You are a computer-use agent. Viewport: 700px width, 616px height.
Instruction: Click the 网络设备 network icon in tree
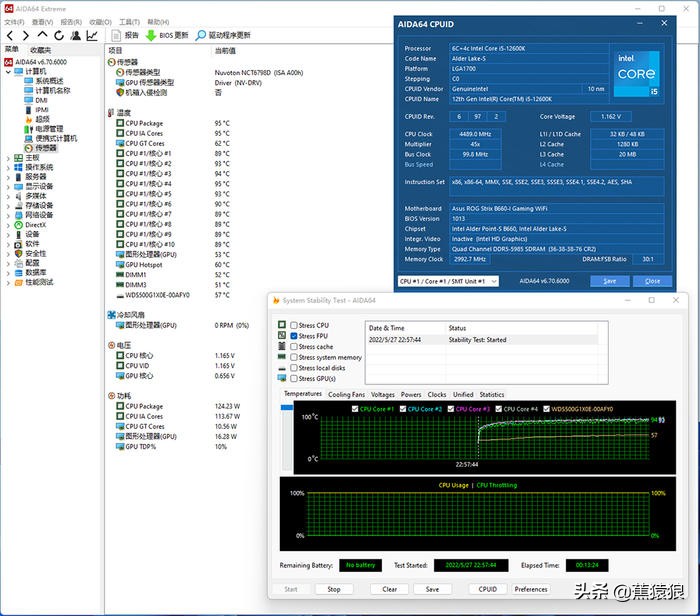[18, 215]
